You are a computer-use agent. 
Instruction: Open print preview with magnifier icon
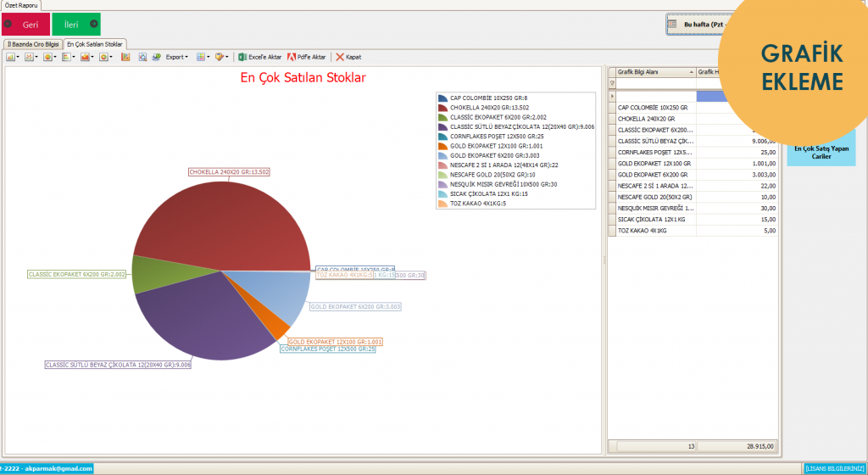142,57
